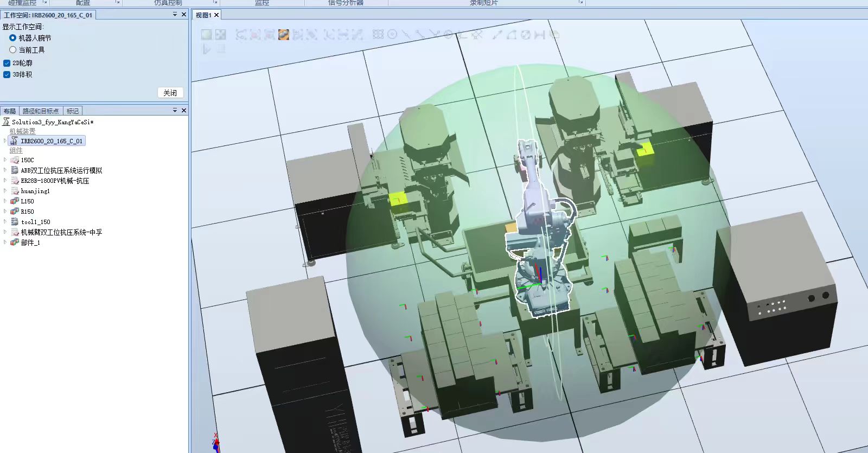Viewport: 868px width, 453px height.
Task: Click the 150C component icon
Action: 15,160
